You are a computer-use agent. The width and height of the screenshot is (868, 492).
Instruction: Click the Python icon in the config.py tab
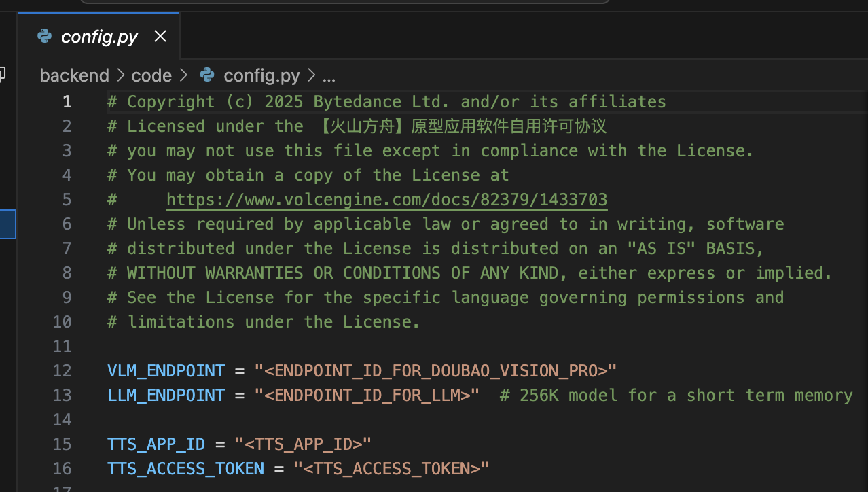45,36
